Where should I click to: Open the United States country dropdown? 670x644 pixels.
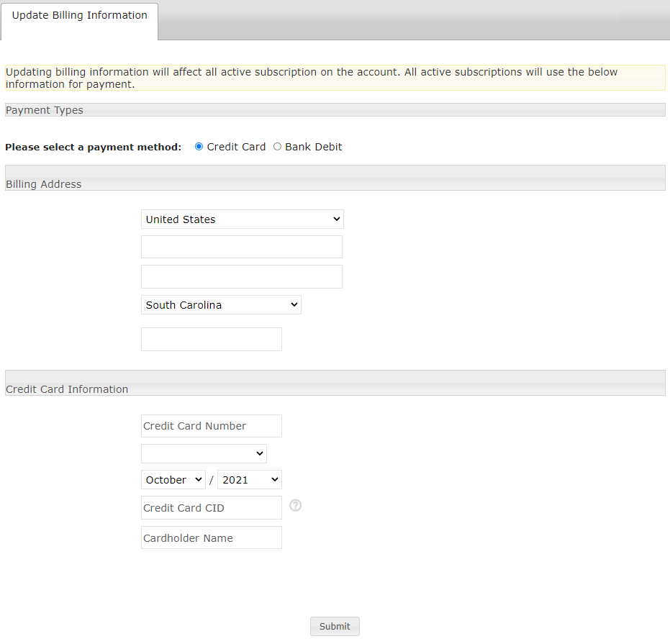pos(242,219)
